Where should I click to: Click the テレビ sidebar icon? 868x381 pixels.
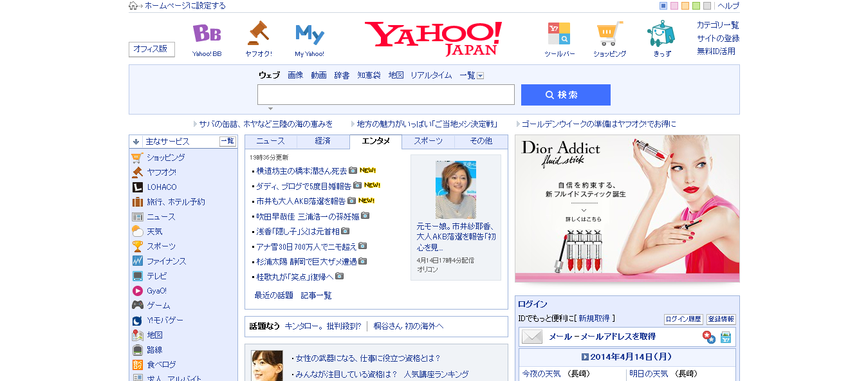[137, 276]
